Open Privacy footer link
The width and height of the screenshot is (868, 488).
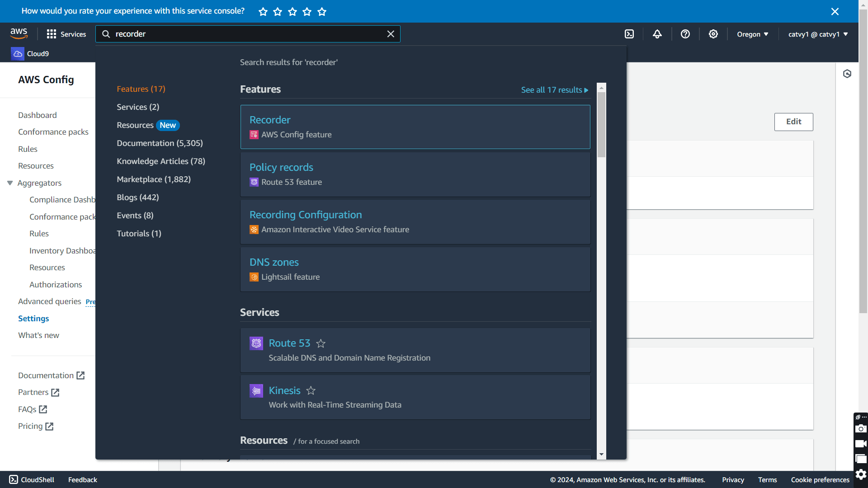click(733, 480)
